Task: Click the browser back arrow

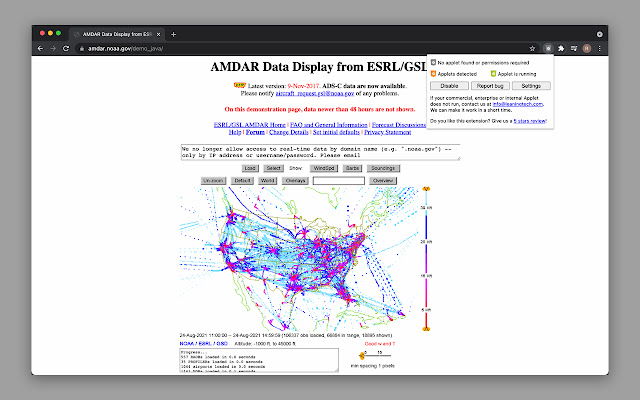Action: (40, 48)
